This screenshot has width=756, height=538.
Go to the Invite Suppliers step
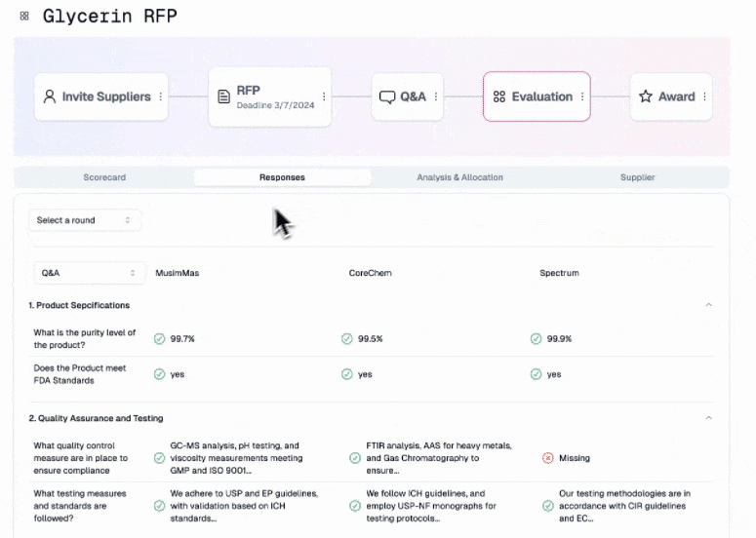pyautogui.click(x=96, y=96)
